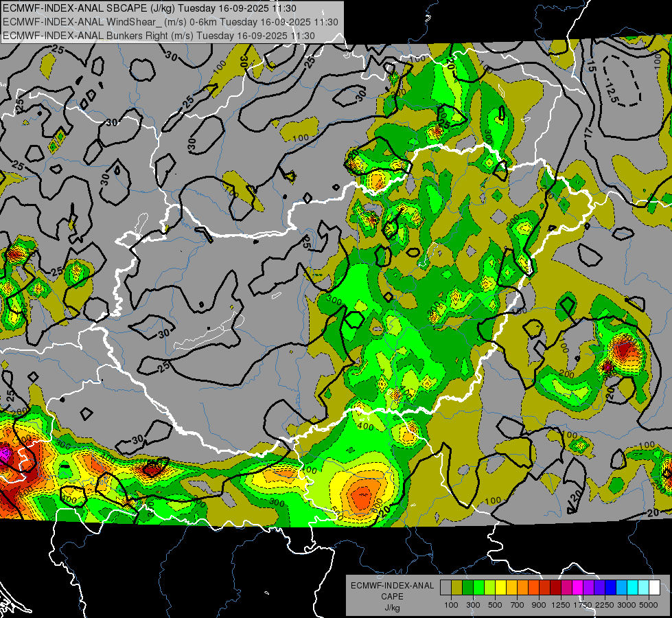Click the Bunkers Right header line
Image resolution: width=672 pixels, height=618 pixels.
pyautogui.click(x=159, y=36)
